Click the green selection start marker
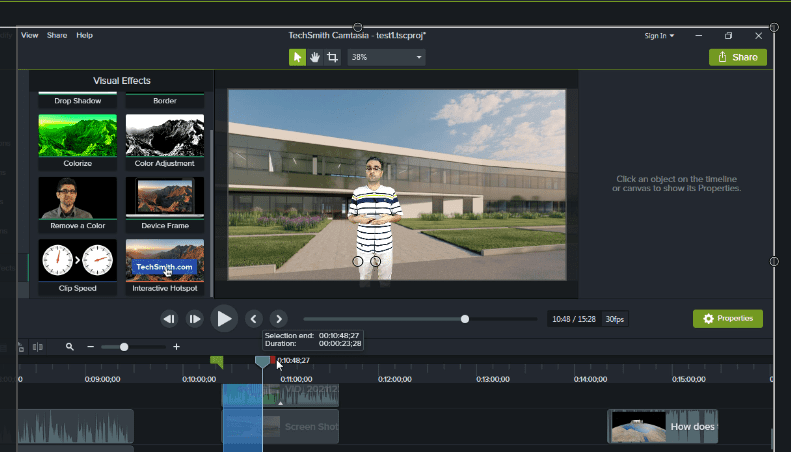Viewport: 791px width, 452px height. pyautogui.click(x=217, y=361)
